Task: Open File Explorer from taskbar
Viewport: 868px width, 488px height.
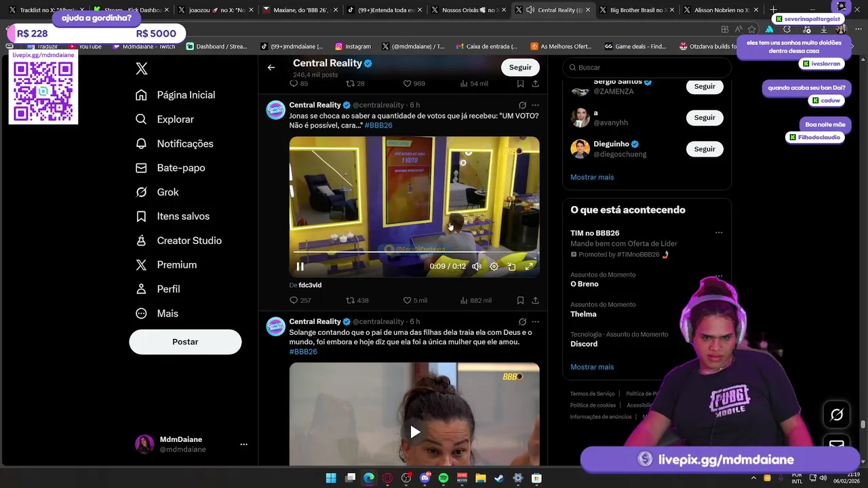Action: point(480,478)
